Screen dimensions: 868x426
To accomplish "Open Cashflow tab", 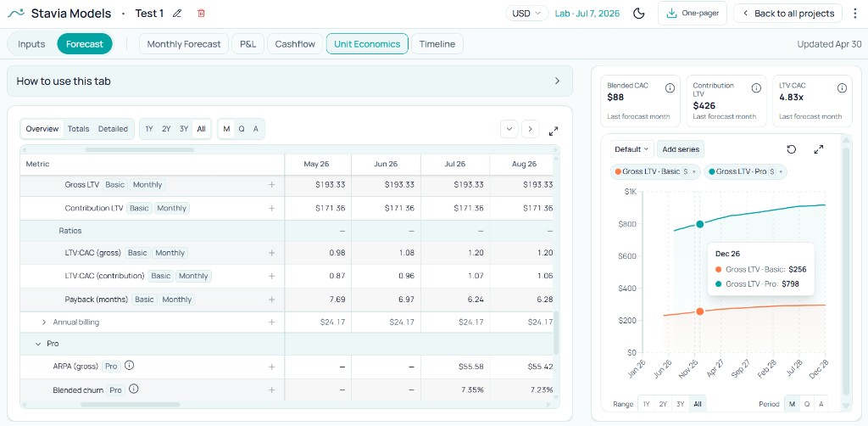I will (x=295, y=44).
